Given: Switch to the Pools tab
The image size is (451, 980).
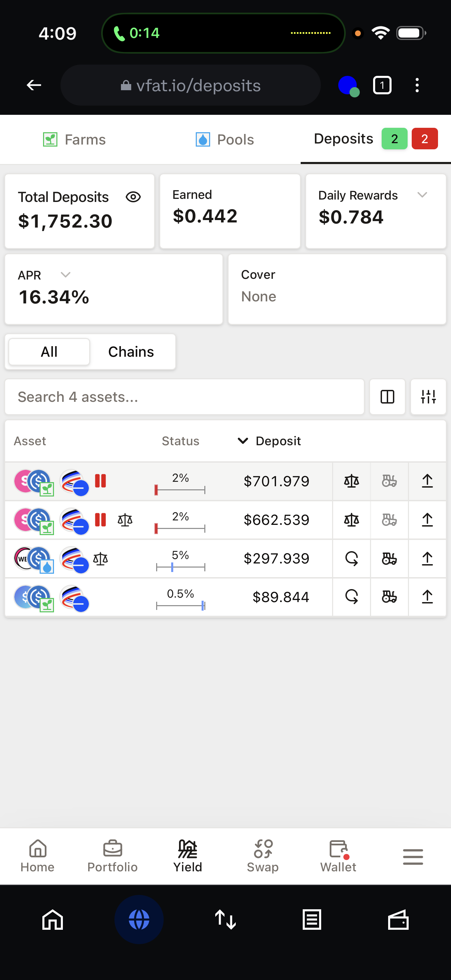Looking at the screenshot, I should click(x=225, y=140).
